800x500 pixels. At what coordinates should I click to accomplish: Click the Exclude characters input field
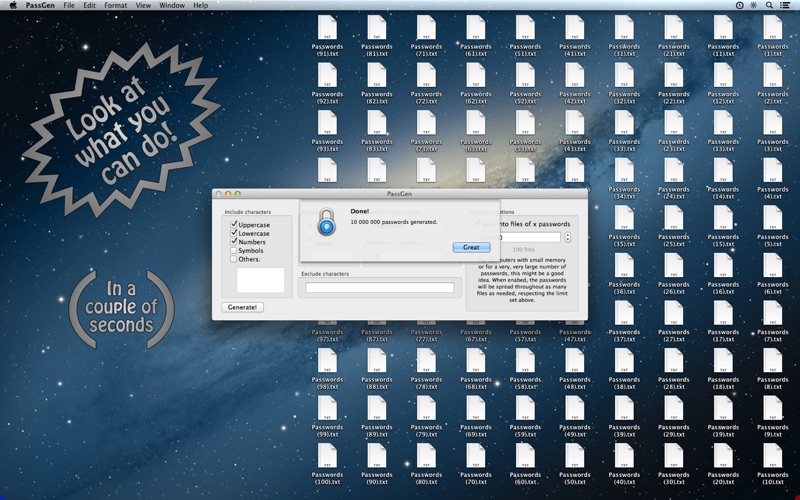380,288
